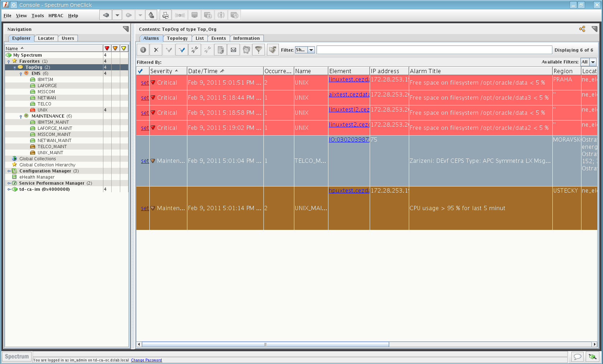Click the set link for 5:01:51 PM alarm
This screenshot has width=603, height=364.
click(145, 82)
